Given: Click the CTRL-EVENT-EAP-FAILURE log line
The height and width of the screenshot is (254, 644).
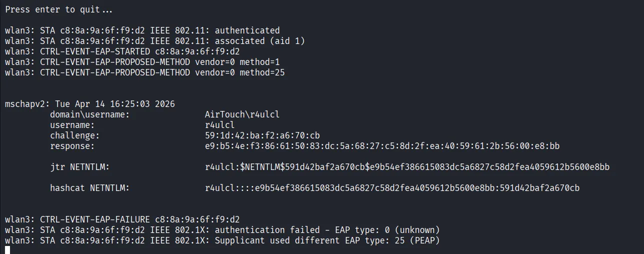Looking at the screenshot, I should point(122,219).
